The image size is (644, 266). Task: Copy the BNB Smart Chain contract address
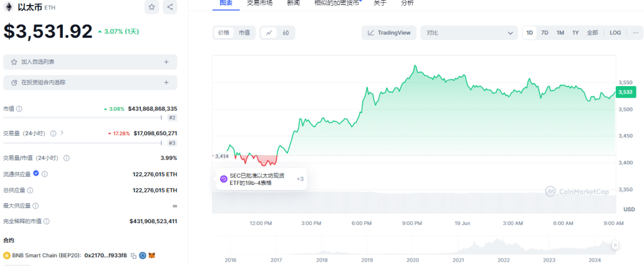pyautogui.click(x=133, y=255)
